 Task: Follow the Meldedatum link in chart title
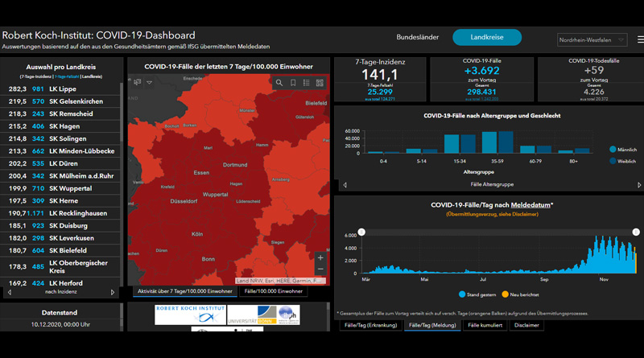(x=530, y=205)
